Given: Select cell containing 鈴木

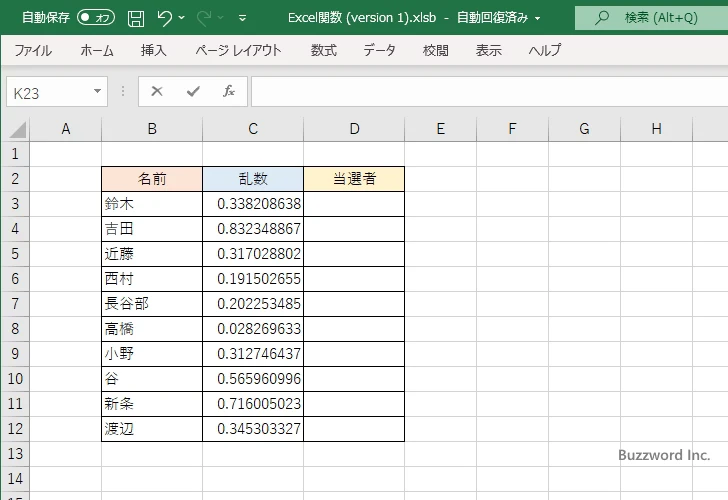Looking at the screenshot, I should (x=152, y=204).
